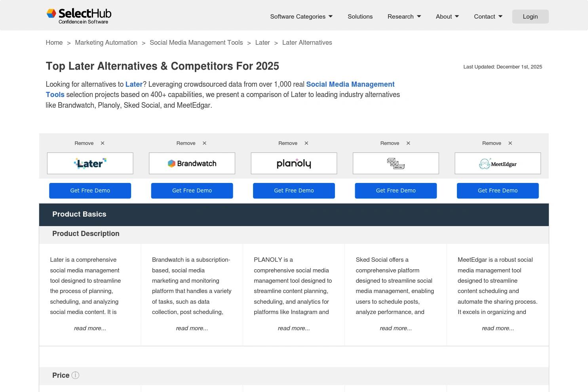
Task: Click the Last Updated date text
Action: coord(503,67)
